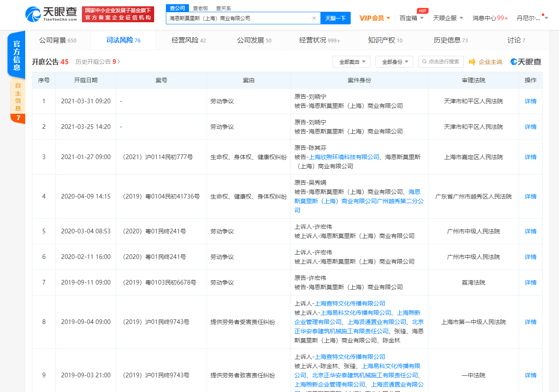Click 荔湾法院 cell in row 7
This screenshot has width=559, height=392.
click(x=473, y=282)
